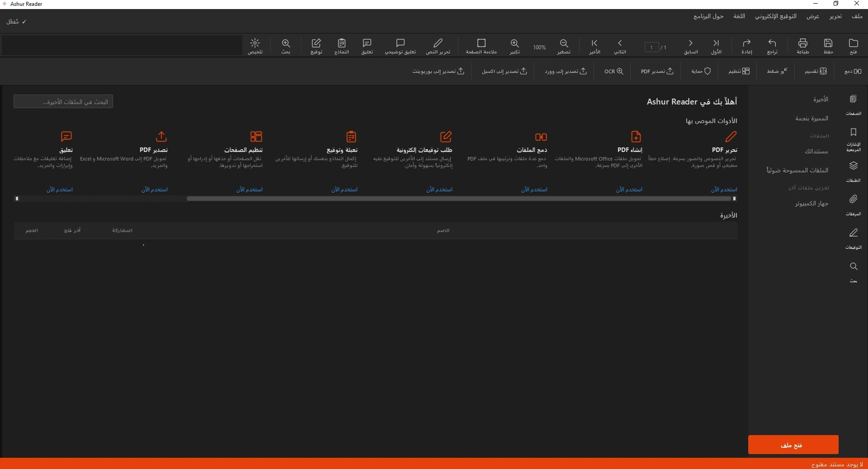Image resolution: width=868 pixels, height=469 pixels.
Task: Select My Documents (مستنداتك) in side navigation
Action: tap(816, 152)
